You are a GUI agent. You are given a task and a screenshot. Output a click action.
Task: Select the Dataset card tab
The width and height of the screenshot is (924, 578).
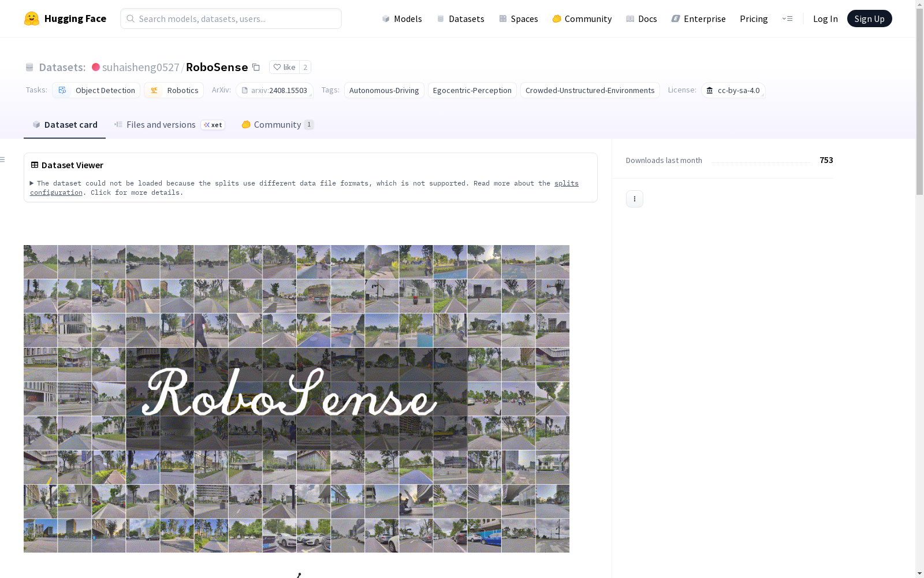coord(65,125)
